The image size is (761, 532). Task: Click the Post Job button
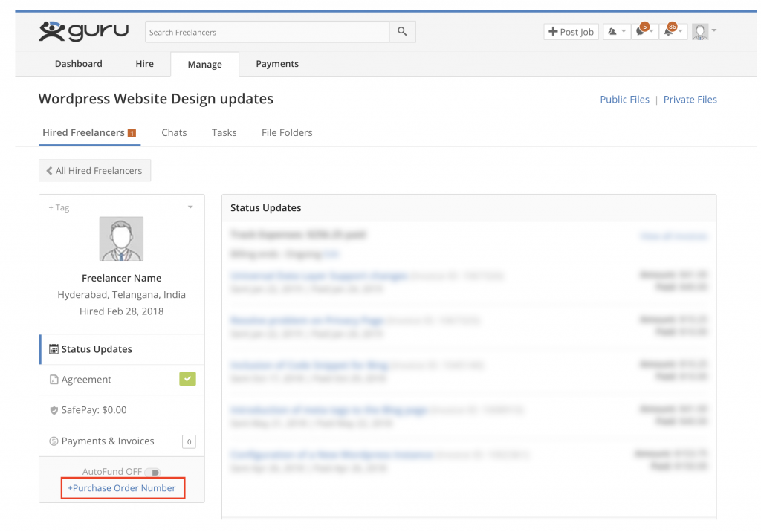coord(571,32)
